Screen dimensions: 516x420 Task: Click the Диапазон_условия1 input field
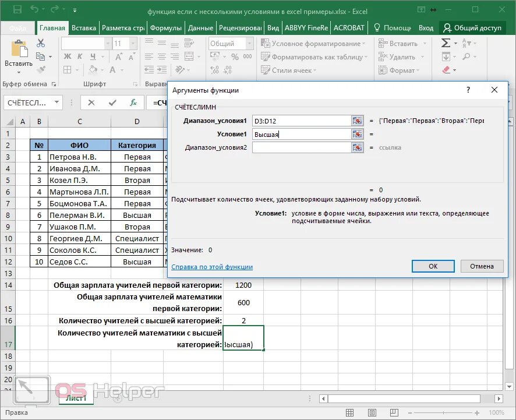pos(302,121)
